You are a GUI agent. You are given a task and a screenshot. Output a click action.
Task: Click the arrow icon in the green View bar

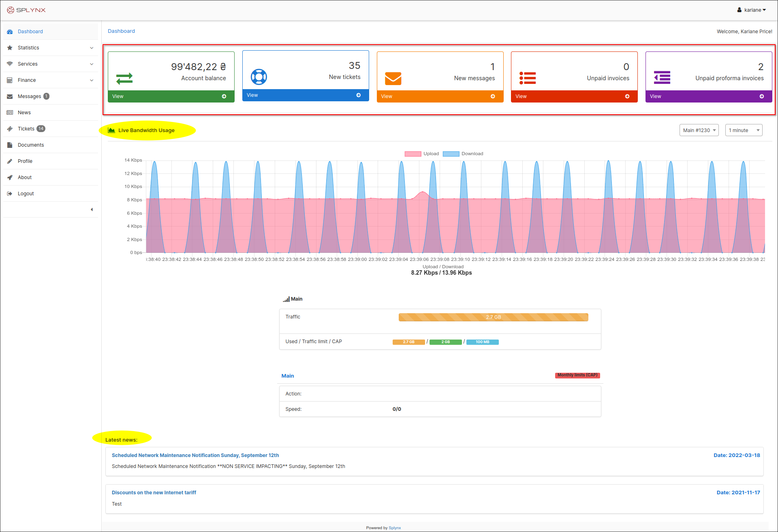coord(224,96)
